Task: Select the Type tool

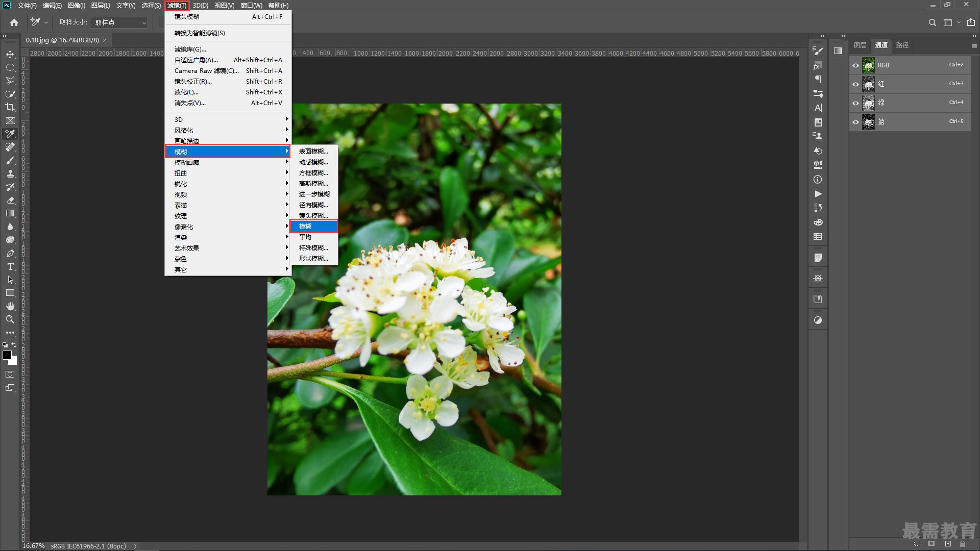Action: point(10,266)
